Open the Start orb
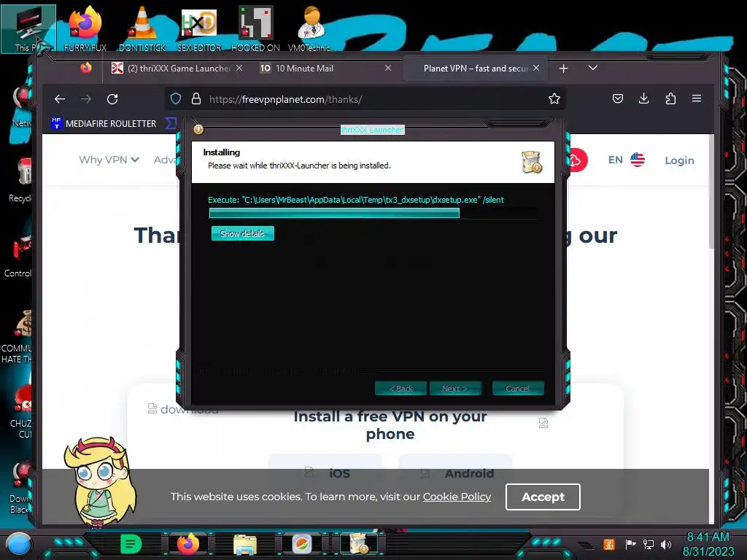This screenshot has width=747, height=560. pos(18,544)
